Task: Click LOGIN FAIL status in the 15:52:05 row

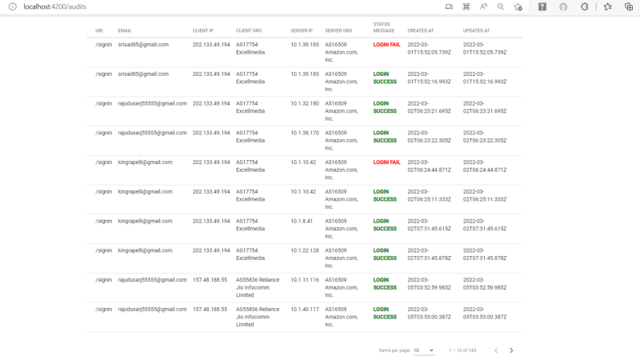Action: tap(386, 45)
